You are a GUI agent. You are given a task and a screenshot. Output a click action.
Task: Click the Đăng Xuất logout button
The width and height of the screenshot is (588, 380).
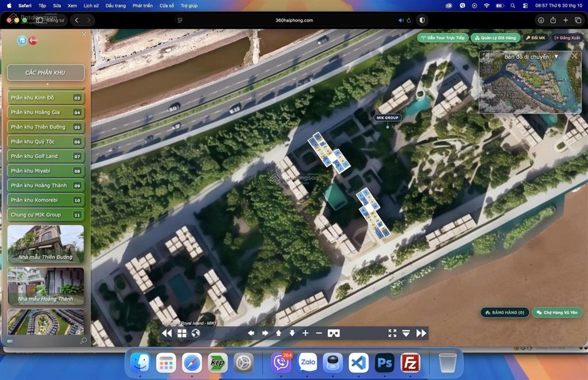[567, 37]
